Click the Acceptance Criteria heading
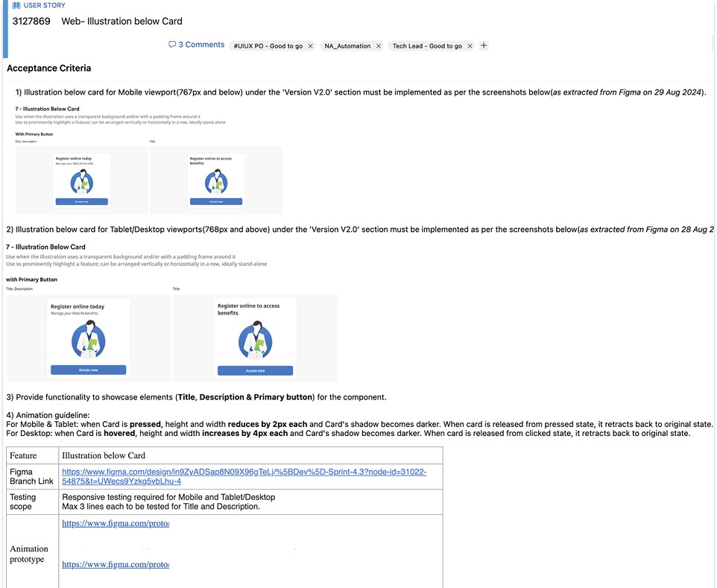This screenshot has width=717, height=588. coord(49,68)
